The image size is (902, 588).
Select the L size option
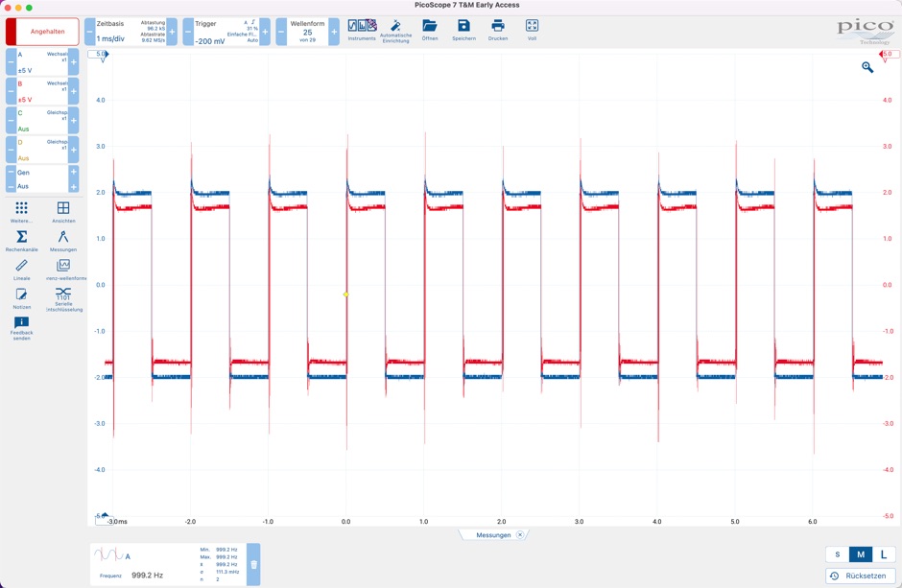(x=884, y=554)
